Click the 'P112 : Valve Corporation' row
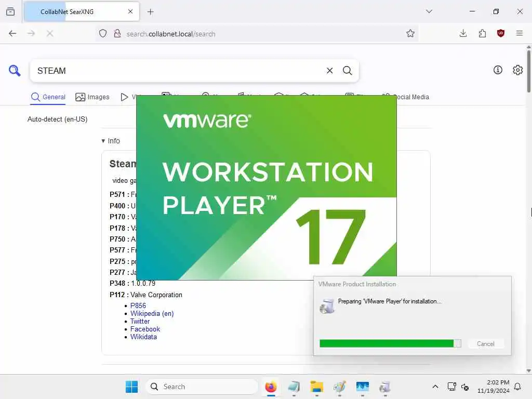This screenshot has height=399, width=532. tap(146, 295)
